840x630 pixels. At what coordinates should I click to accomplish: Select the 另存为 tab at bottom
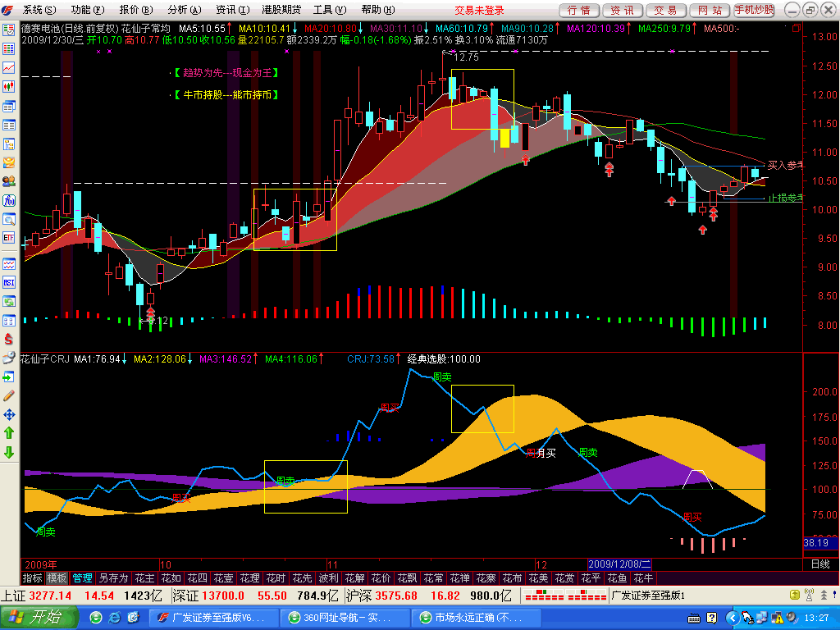(x=113, y=578)
